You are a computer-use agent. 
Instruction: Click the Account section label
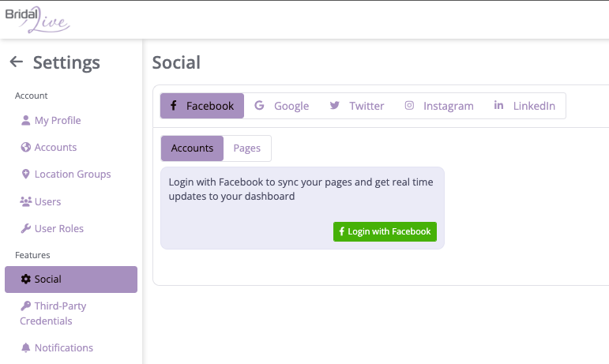31,96
